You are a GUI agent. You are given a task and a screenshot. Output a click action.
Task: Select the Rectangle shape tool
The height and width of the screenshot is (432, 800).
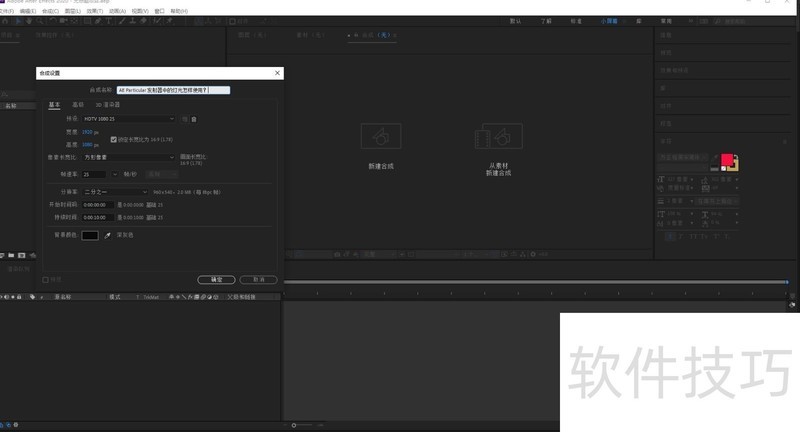pyautogui.click(x=87, y=21)
